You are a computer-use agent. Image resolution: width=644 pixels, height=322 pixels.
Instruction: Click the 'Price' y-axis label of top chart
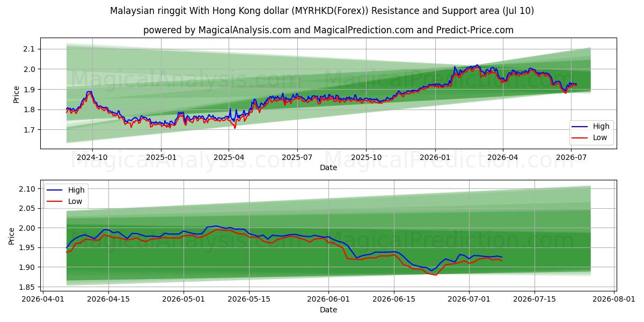click(16, 93)
